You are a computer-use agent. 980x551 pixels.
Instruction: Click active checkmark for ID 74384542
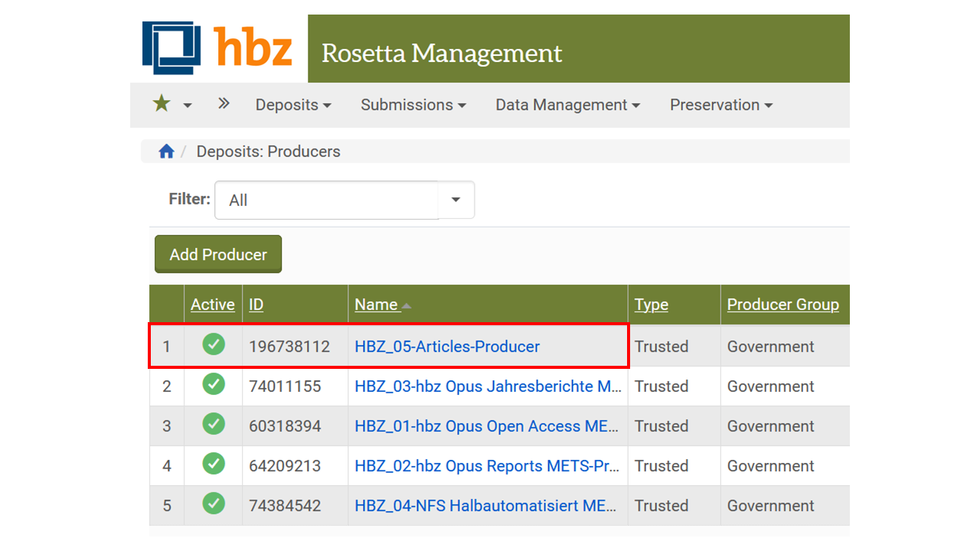click(x=214, y=504)
